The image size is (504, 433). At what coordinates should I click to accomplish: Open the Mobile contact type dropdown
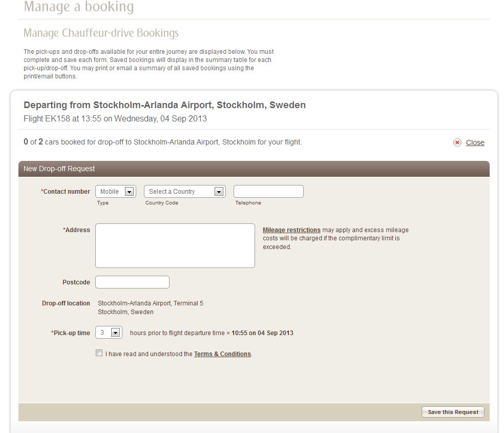[x=116, y=192]
